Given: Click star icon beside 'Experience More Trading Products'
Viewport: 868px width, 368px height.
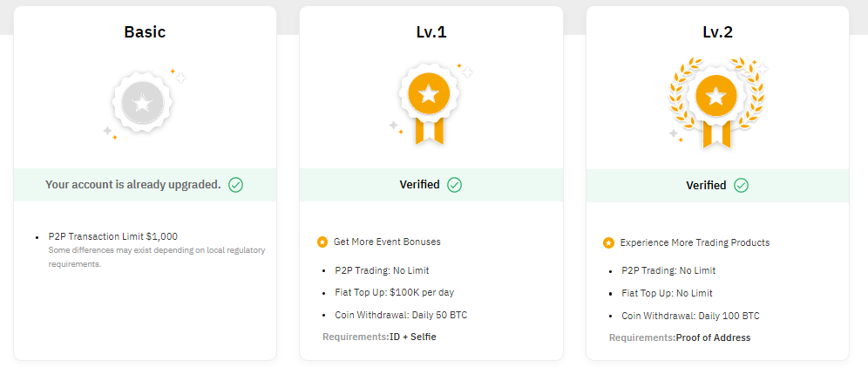Looking at the screenshot, I should click(608, 242).
